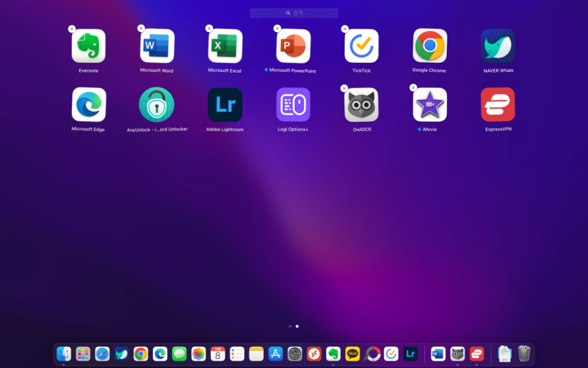Delete Evernote using its X badge
The image size is (588, 368).
pyautogui.click(x=72, y=29)
